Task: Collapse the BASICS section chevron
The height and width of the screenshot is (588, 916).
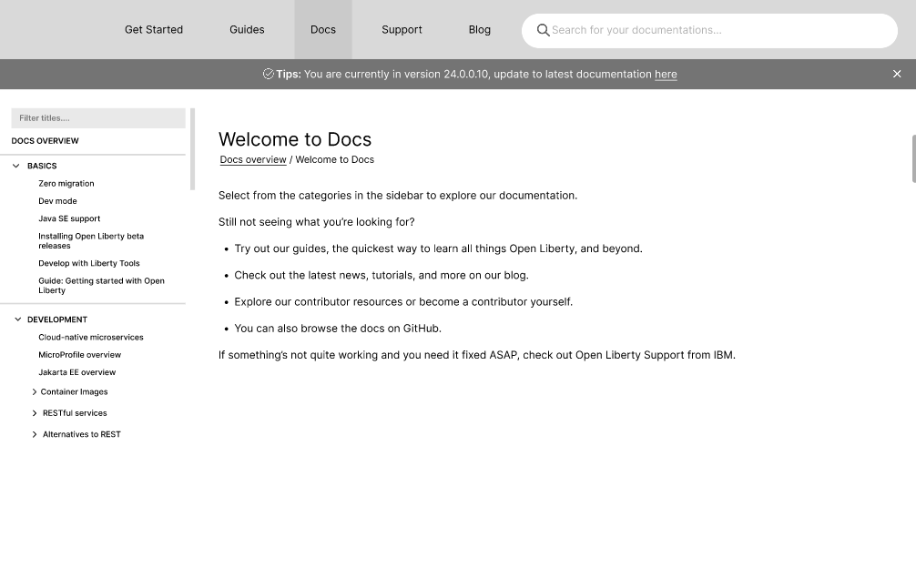Action: [x=16, y=166]
